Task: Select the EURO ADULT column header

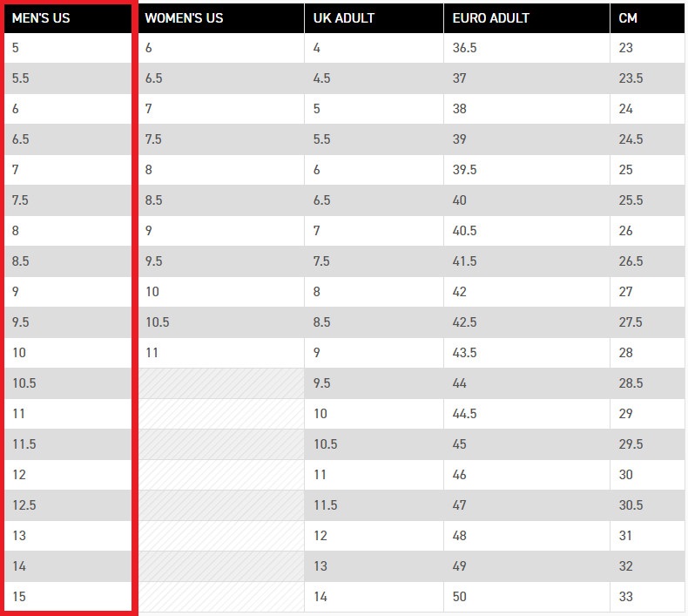Action: 527,18
